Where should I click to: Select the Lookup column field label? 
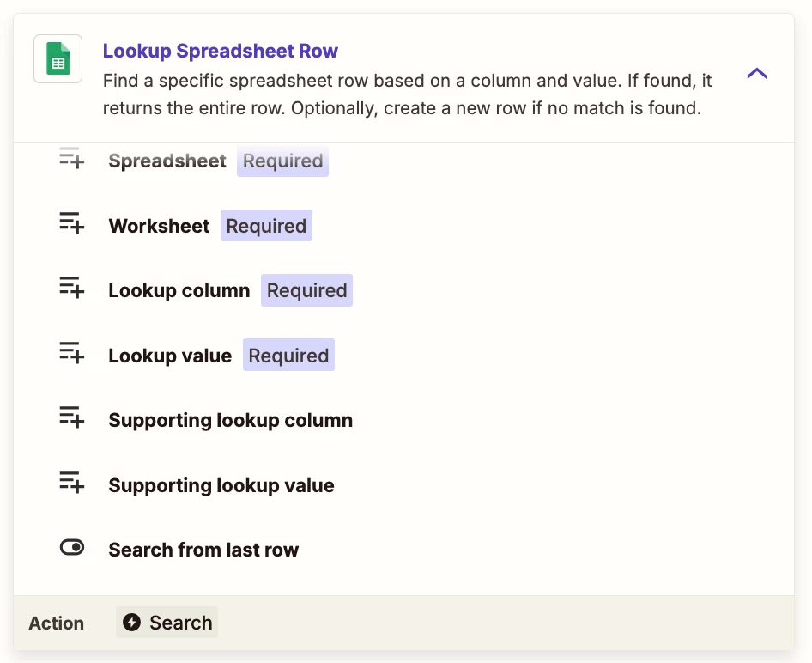[179, 290]
